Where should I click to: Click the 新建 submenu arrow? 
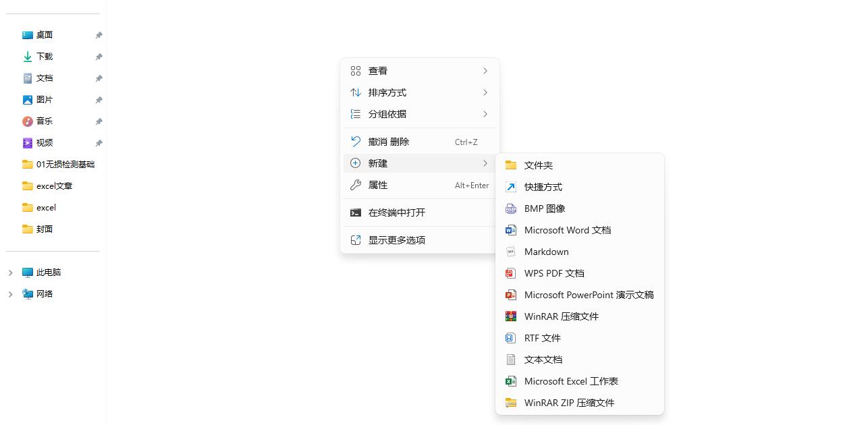[485, 163]
